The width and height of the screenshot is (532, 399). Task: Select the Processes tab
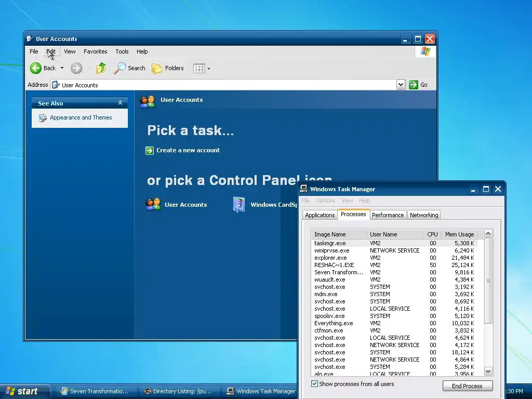tap(353, 214)
